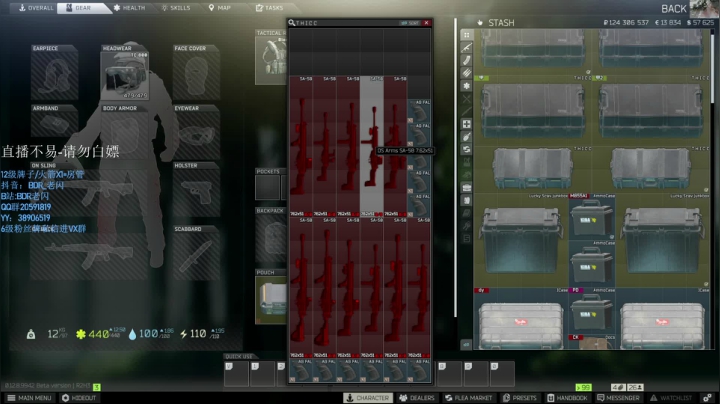Select the all-items grid filter in stash sidebar
Screen dimensions: 720x404
(x=467, y=35)
